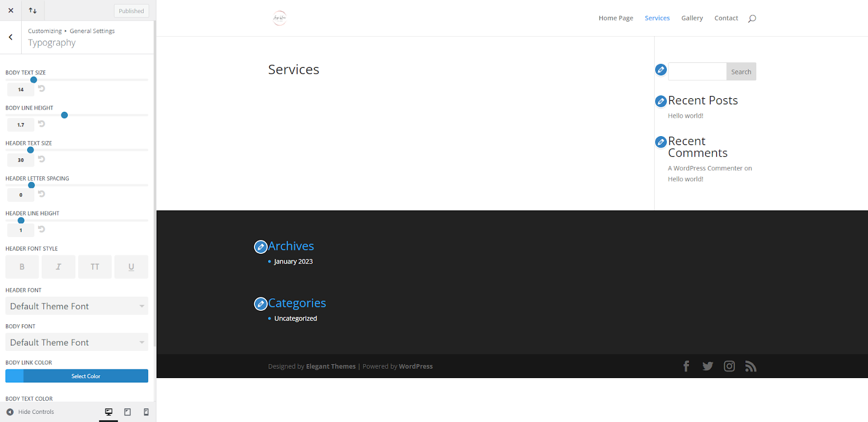Click the Header Letter Spacing value field
The width and height of the screenshot is (868, 422).
click(21, 195)
